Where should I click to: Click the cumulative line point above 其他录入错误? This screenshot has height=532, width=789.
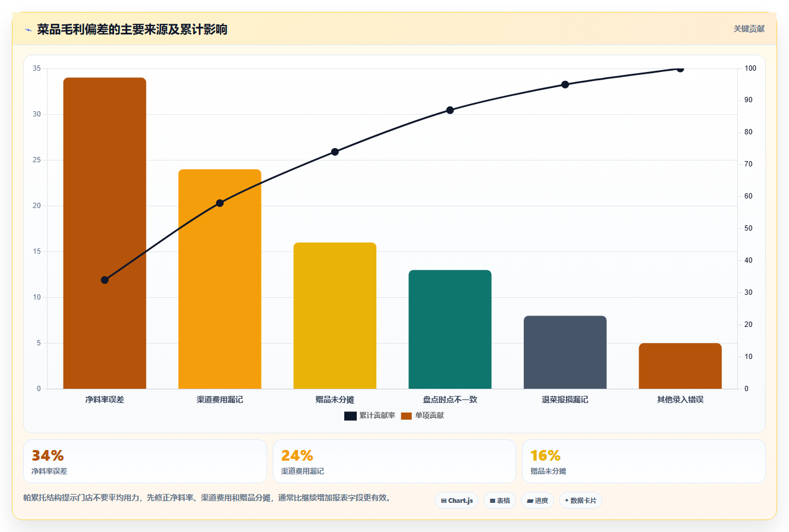pyautogui.click(x=680, y=68)
